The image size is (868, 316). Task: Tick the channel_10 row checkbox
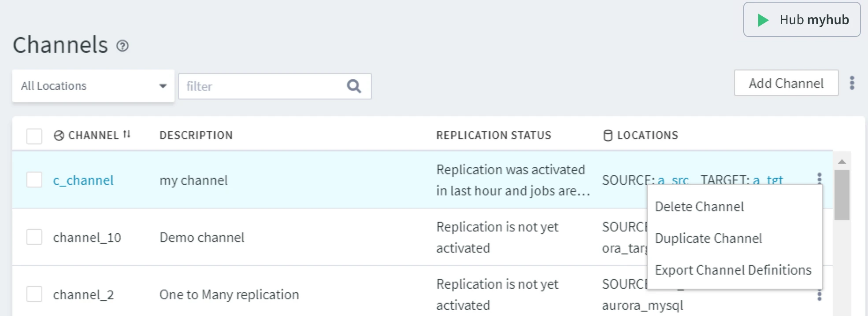[34, 237]
